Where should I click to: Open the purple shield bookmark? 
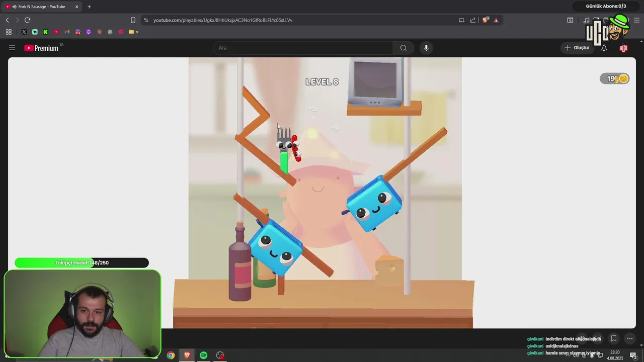click(x=89, y=32)
